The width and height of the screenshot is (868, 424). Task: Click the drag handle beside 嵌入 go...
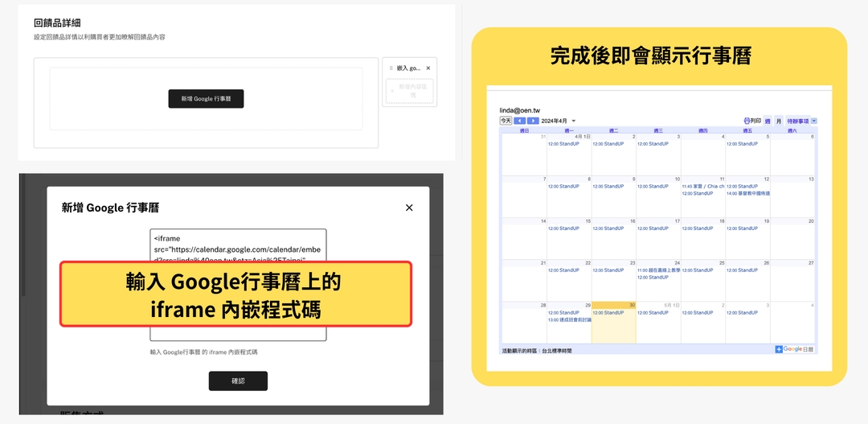(391, 68)
